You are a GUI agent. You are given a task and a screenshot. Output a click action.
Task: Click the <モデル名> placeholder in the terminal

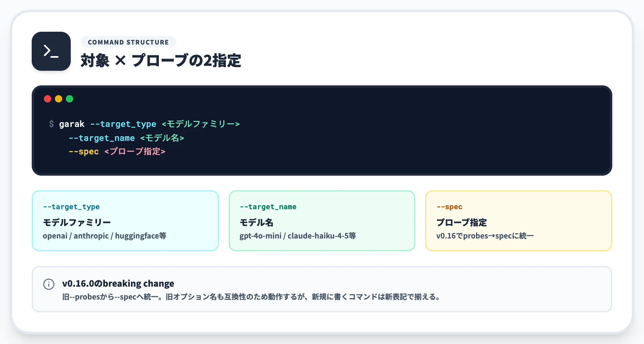pos(162,138)
